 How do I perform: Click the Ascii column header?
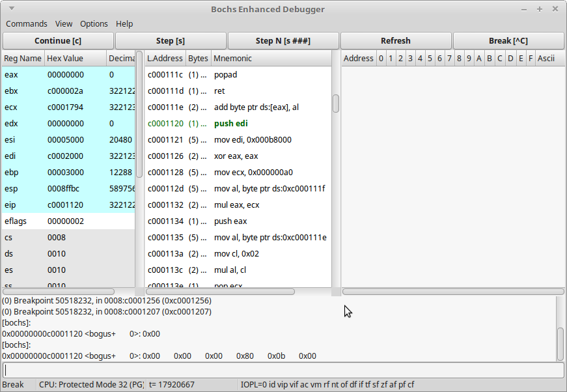tap(549, 59)
